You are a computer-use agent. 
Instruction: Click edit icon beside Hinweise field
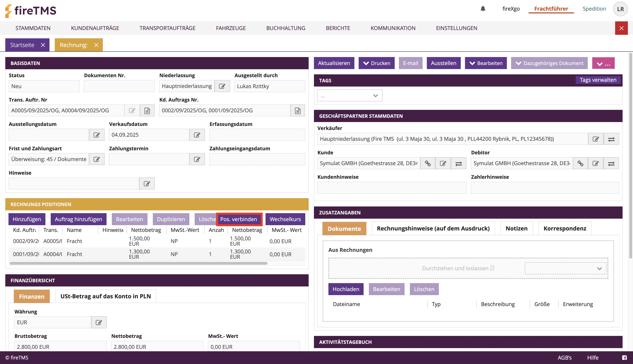[147, 184]
